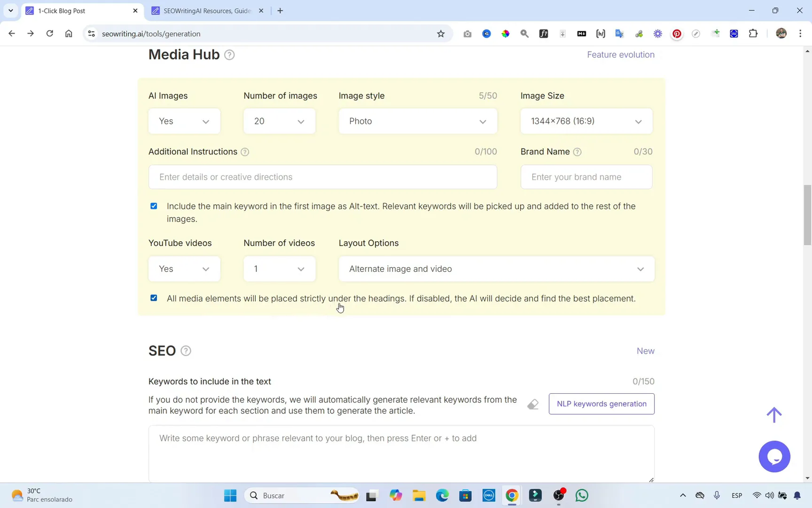Open the Brand Name help icon
Viewport: 812px width, 508px height.
tap(578, 151)
